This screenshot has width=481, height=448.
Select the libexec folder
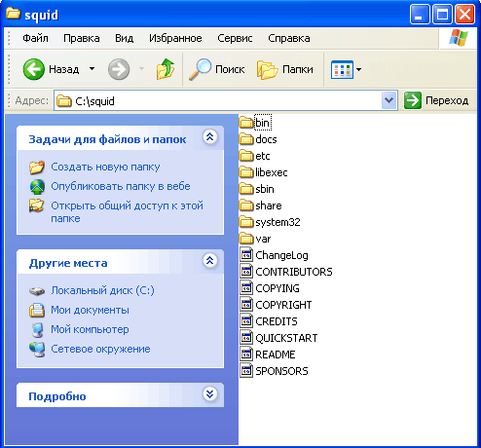pyautogui.click(x=264, y=172)
